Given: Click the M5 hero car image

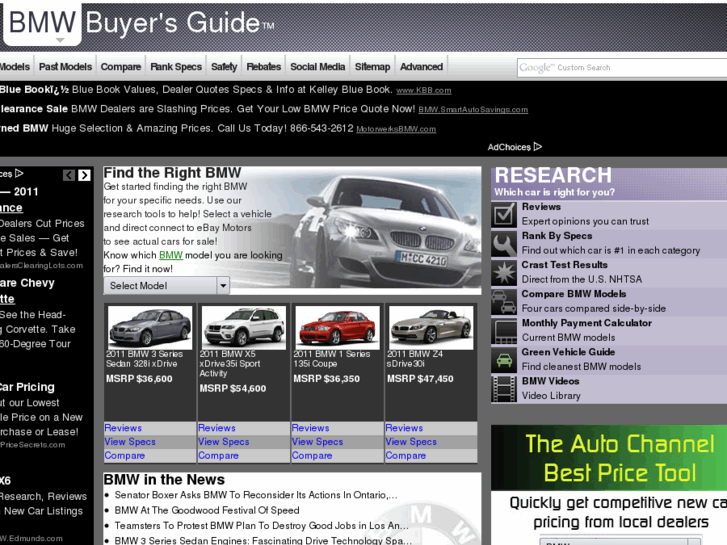Looking at the screenshot, I should pos(389,231).
